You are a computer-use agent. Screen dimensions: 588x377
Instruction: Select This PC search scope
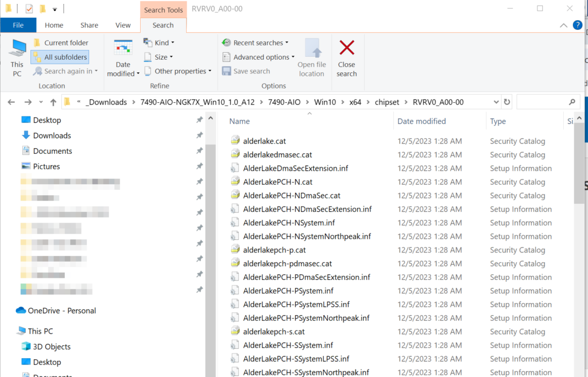(x=17, y=57)
